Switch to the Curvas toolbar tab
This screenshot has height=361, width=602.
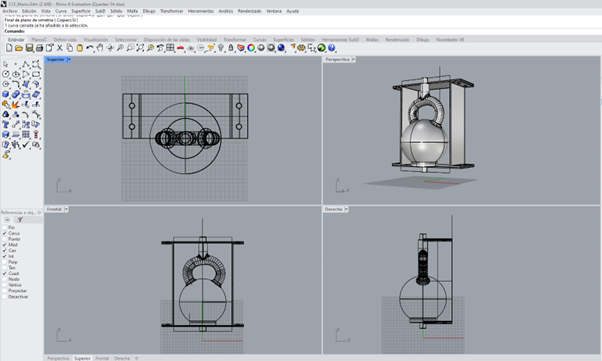coord(260,40)
